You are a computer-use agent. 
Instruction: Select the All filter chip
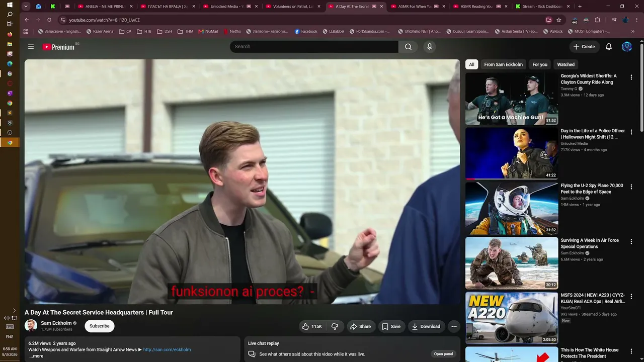[x=471, y=64]
